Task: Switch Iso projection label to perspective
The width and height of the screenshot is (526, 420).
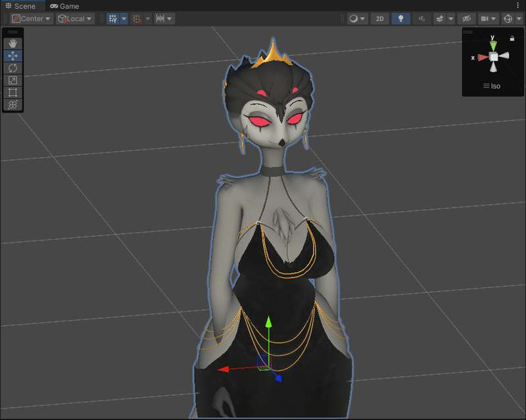Action: click(x=492, y=86)
